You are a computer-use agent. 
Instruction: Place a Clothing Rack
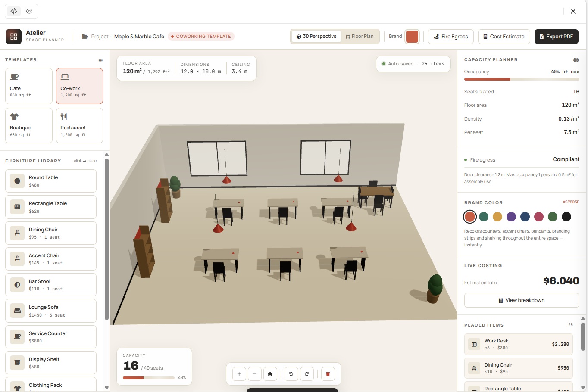(x=51, y=384)
